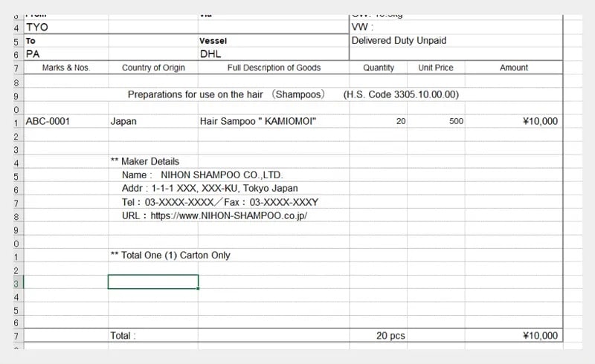Click the "Full Description of Goods" header
Image resolution: width=595 pixels, height=364 pixels.
tap(274, 68)
